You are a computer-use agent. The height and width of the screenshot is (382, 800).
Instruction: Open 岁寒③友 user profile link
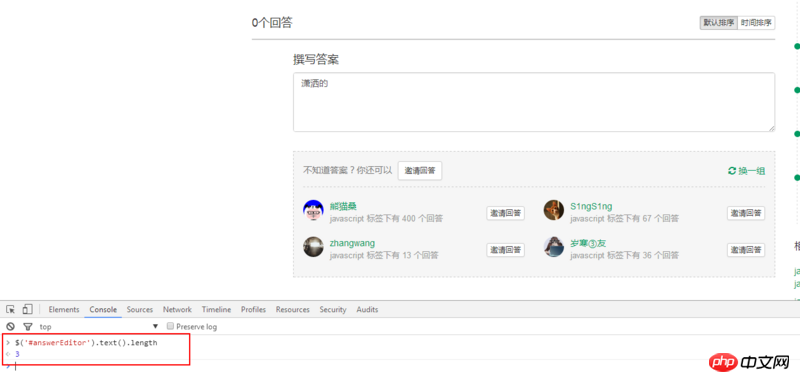588,243
